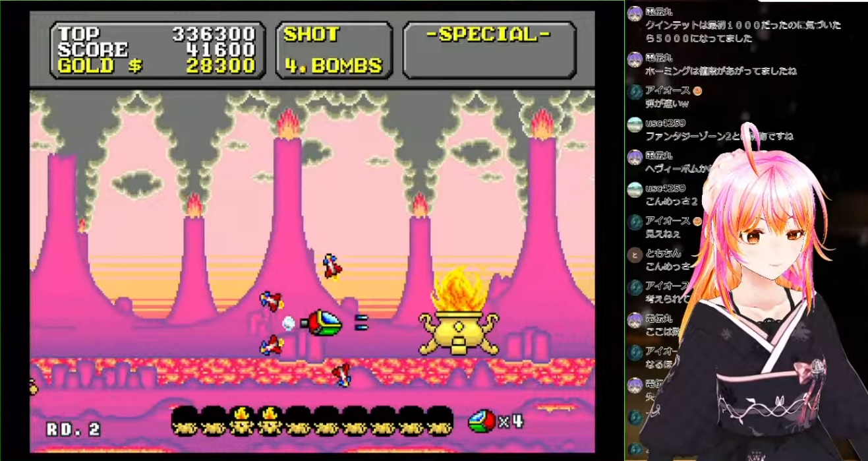Click アイオース avatar beside なるほ message
Screen dimensions: 868x461
(635, 352)
